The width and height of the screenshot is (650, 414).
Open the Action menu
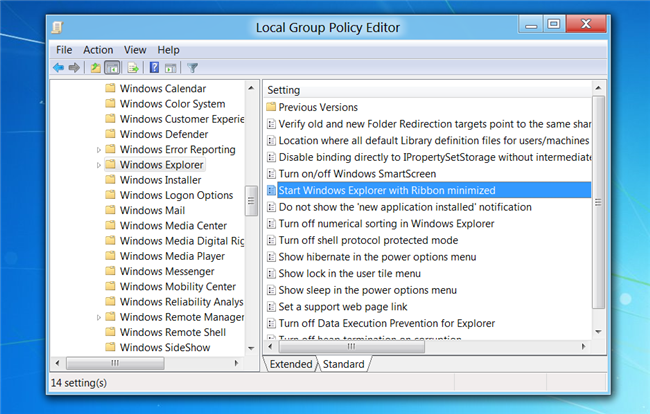coord(98,49)
